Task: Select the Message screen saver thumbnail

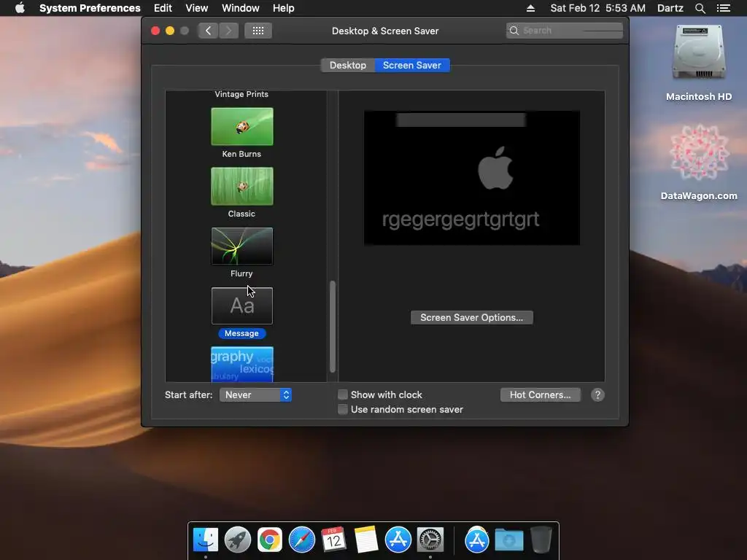Action: coord(242,306)
